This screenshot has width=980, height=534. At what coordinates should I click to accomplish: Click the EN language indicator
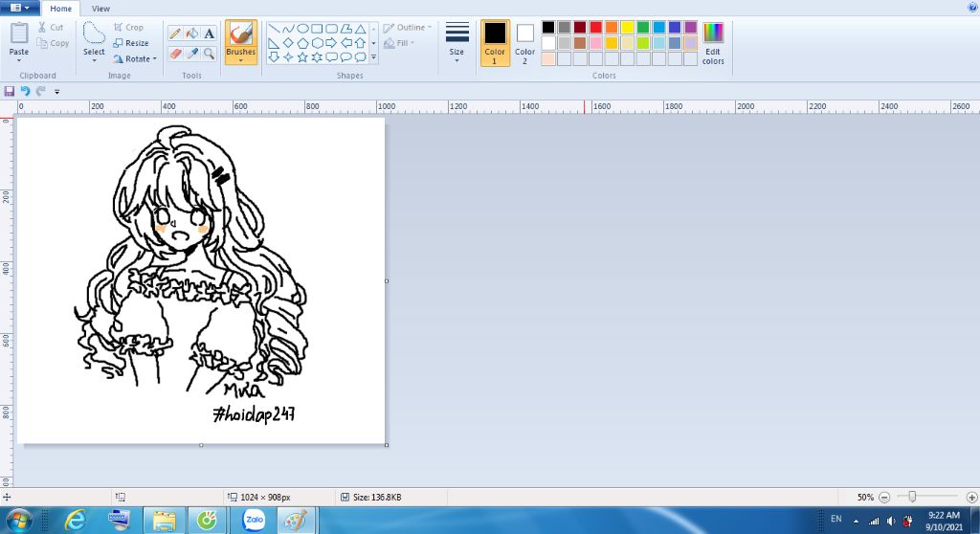coord(836,519)
